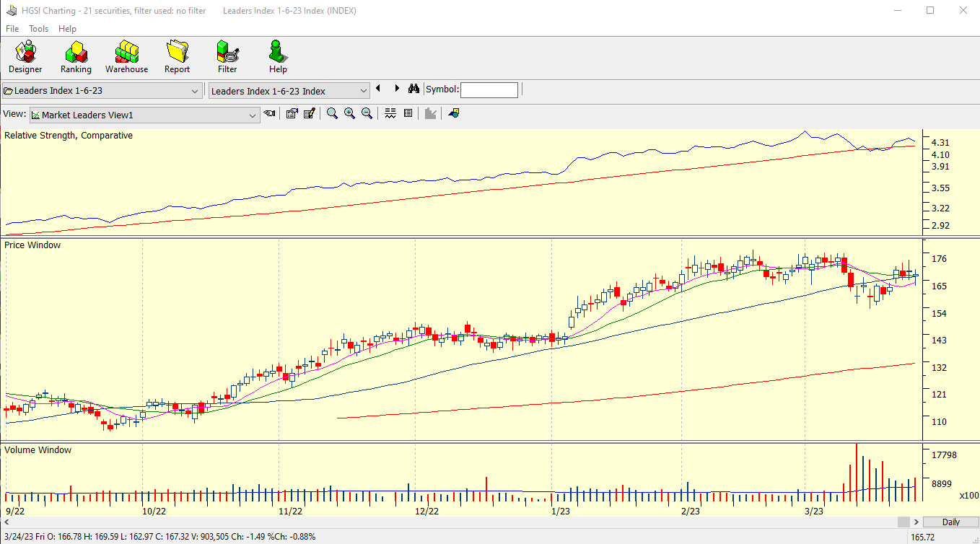The image size is (980, 544).
Task: Click the Price Window label
Action: tap(32, 245)
